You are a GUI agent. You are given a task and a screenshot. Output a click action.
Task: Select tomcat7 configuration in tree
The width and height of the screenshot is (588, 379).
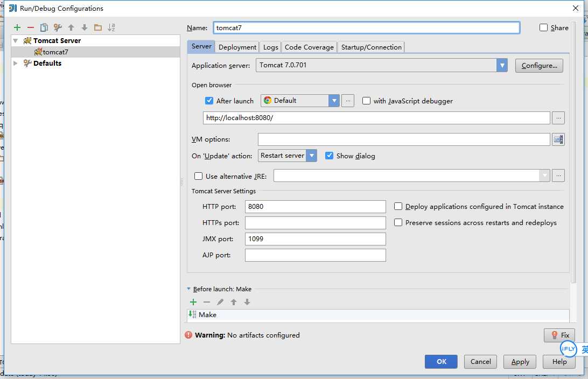tap(96, 52)
